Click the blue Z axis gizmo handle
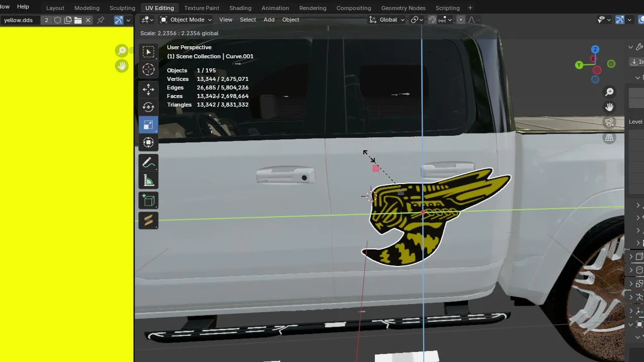The width and height of the screenshot is (644, 362). pyautogui.click(x=595, y=49)
